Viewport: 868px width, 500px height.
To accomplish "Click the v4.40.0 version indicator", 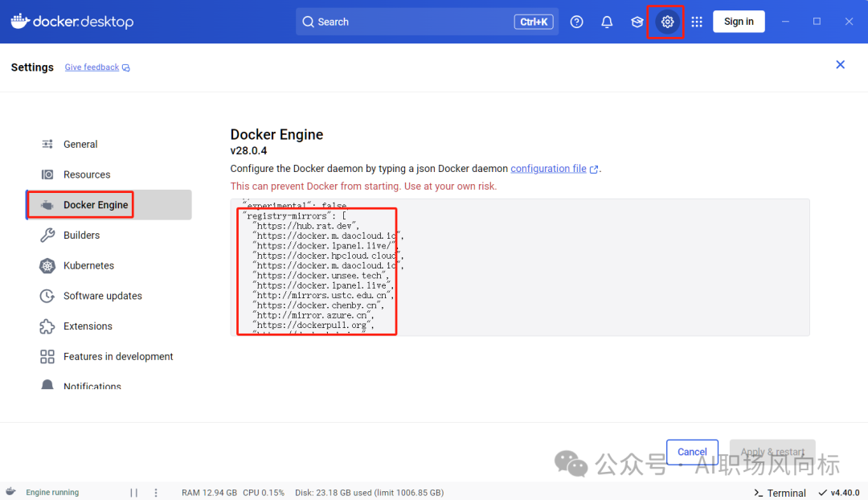I will (839, 492).
